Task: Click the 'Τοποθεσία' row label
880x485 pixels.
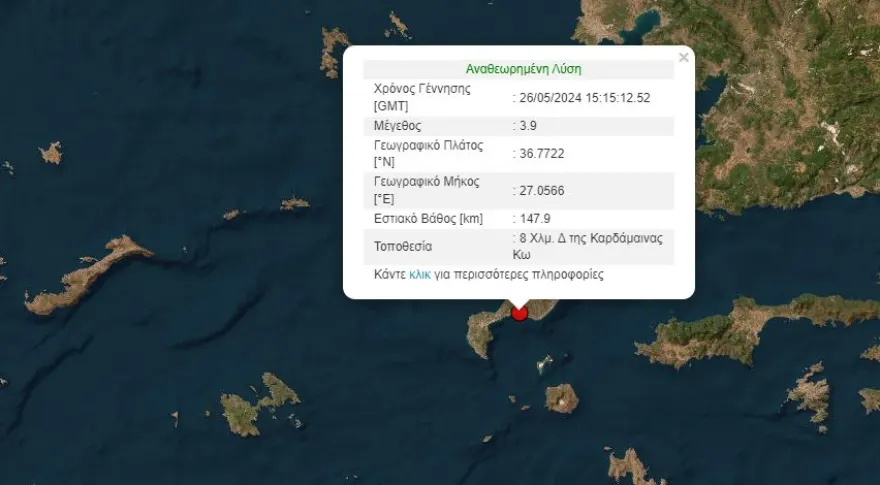Action: 405,246
